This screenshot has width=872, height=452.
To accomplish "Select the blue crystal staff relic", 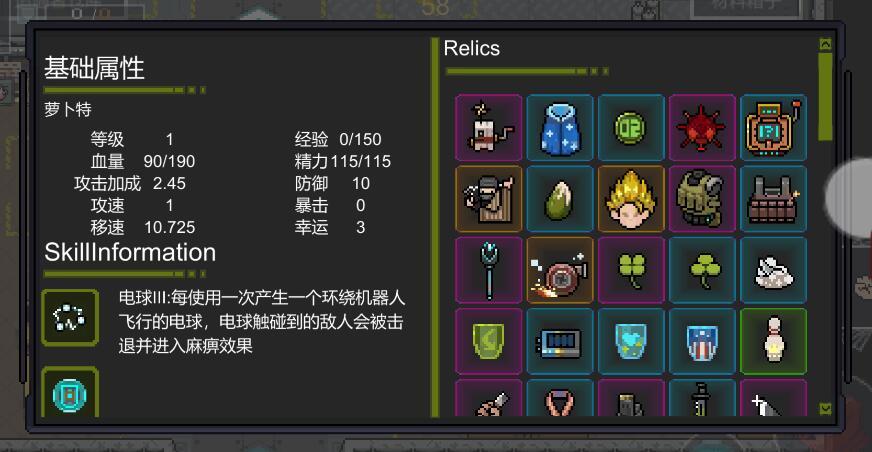I will [x=489, y=270].
